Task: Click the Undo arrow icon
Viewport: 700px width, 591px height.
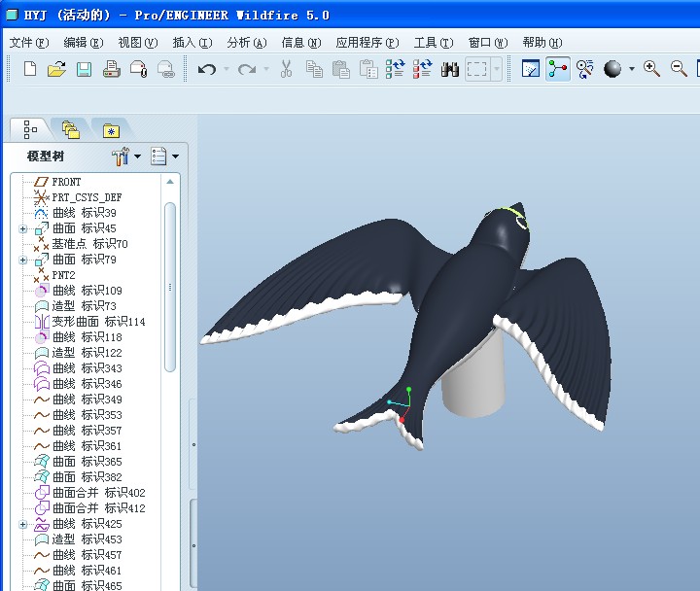Action: point(207,69)
